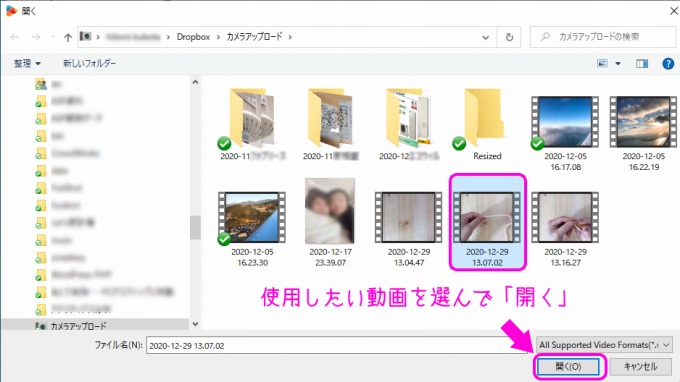Click the change view icon
Screen dimensions: 680x382
(602, 64)
